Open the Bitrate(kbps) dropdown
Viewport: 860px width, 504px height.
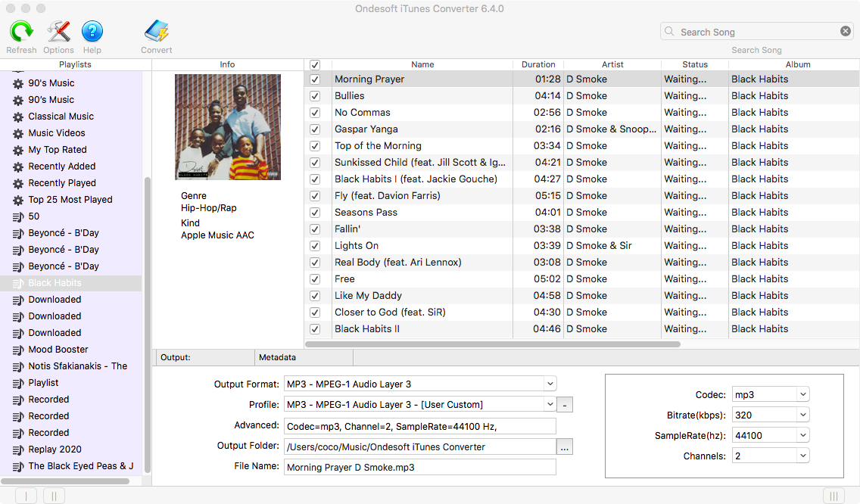[803, 415]
